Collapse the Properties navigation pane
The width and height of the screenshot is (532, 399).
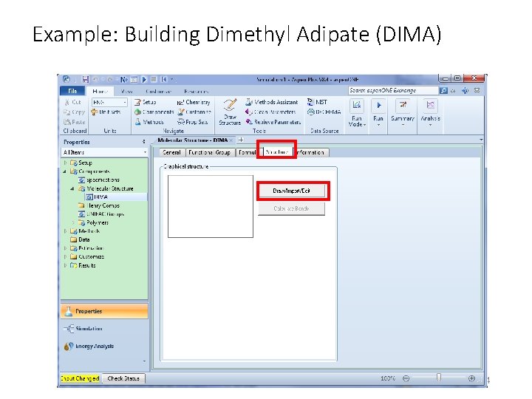144,142
